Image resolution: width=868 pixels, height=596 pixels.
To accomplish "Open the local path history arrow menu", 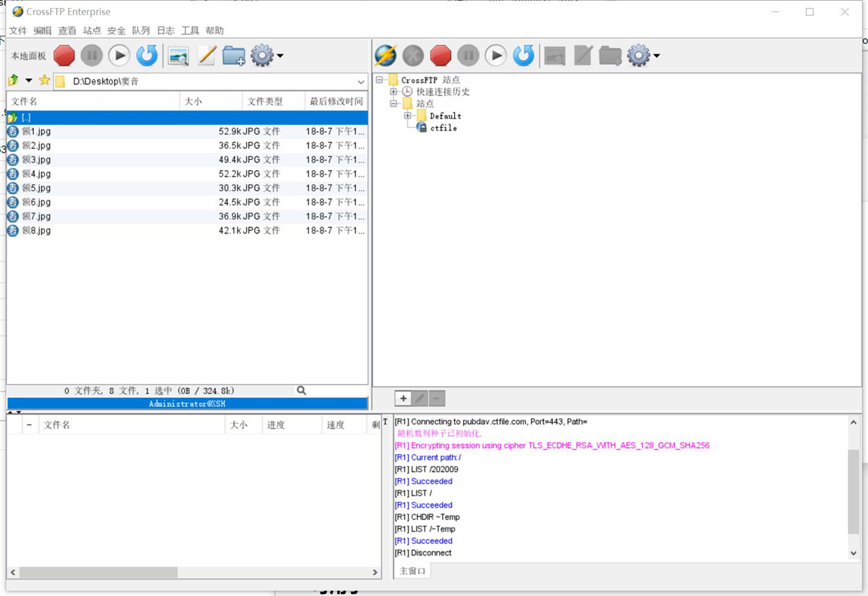I will 29,80.
